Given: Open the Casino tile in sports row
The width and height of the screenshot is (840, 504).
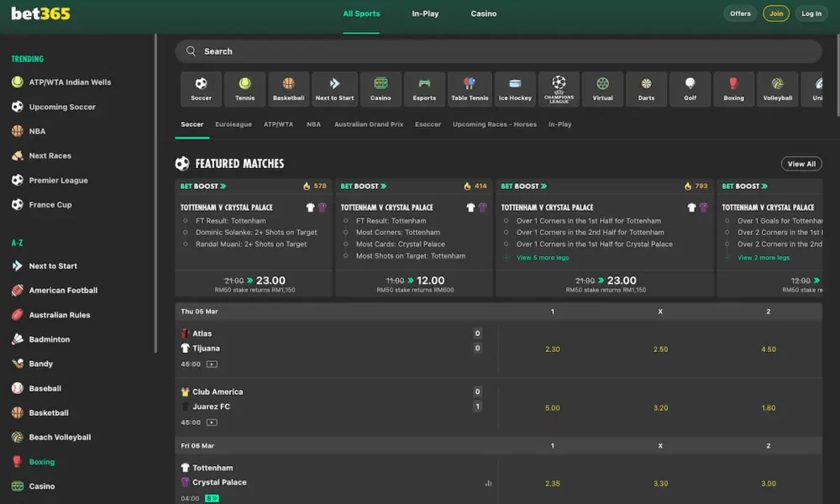Looking at the screenshot, I should click(381, 89).
